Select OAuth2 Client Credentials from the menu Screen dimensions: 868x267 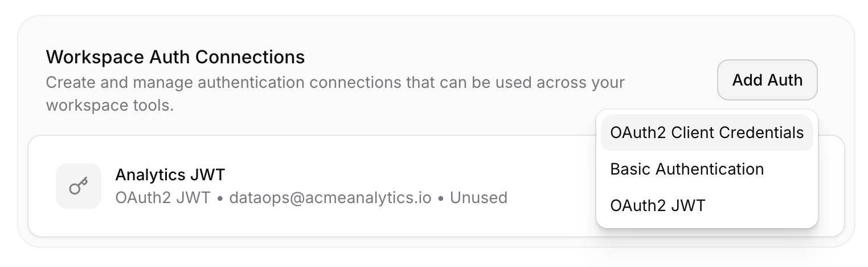click(x=706, y=132)
